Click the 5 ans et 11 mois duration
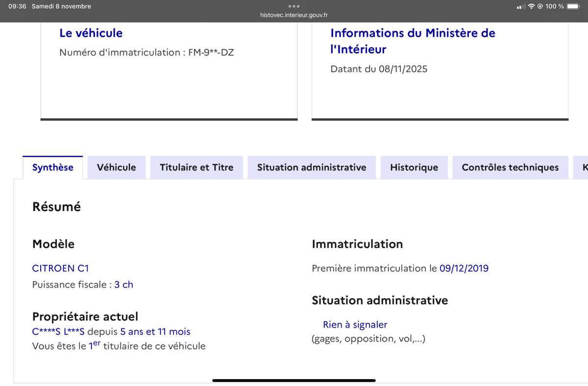 pos(155,332)
